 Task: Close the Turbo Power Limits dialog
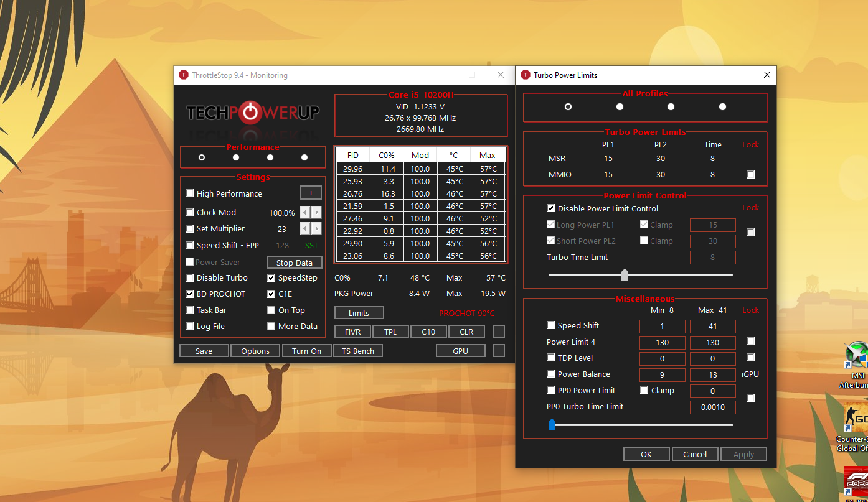click(x=767, y=75)
